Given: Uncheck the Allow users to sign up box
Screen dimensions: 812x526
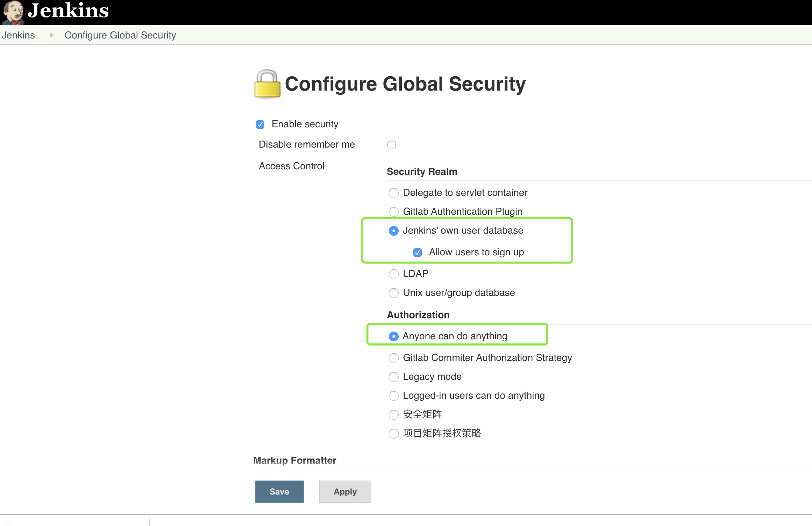Looking at the screenshot, I should pos(418,253).
